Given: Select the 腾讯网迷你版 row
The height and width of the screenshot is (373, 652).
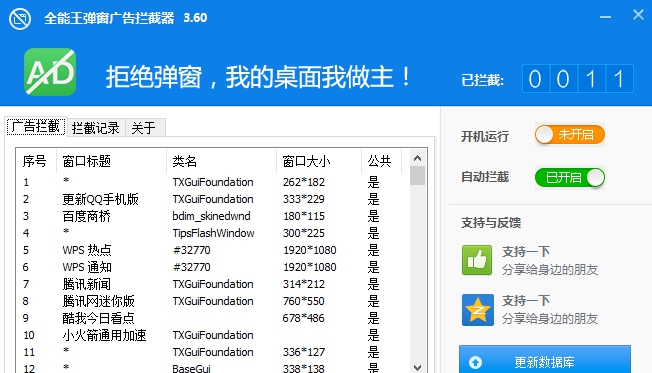Looking at the screenshot, I should [212, 301].
